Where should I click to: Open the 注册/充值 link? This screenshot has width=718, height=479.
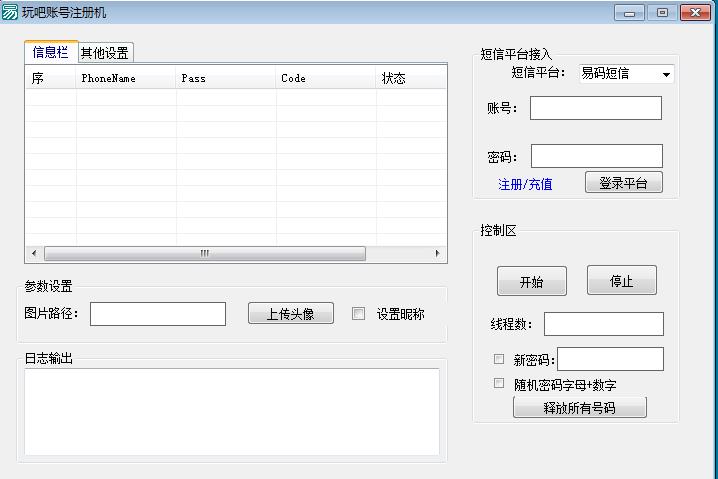525,184
